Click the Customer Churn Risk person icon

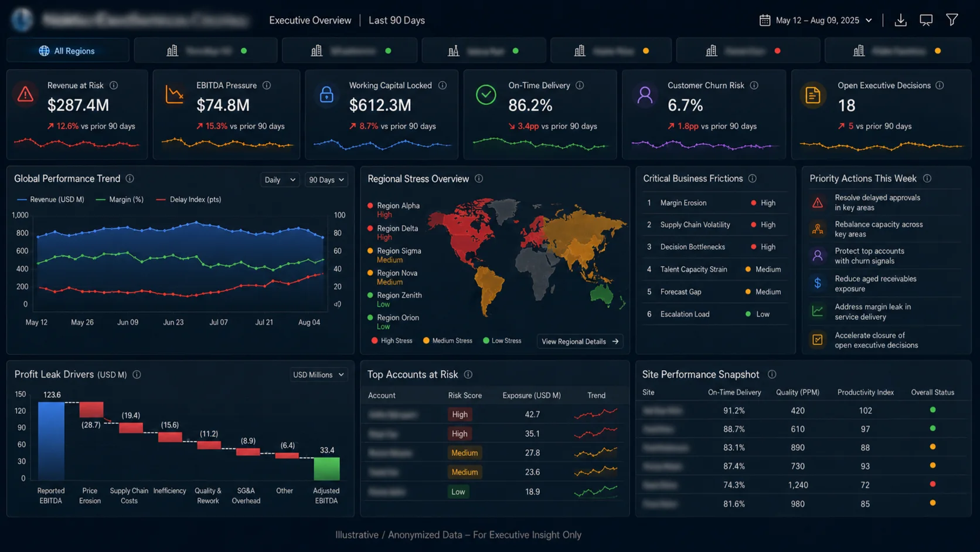645,95
